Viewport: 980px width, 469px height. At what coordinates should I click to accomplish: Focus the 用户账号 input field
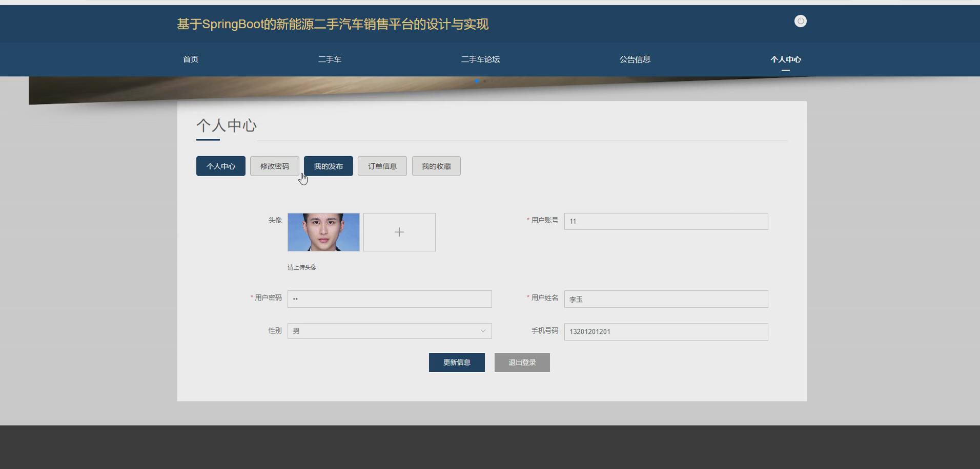pyautogui.click(x=666, y=221)
